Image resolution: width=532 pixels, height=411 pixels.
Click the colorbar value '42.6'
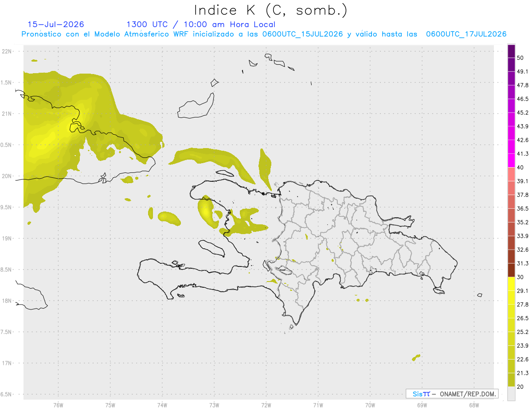(523, 140)
